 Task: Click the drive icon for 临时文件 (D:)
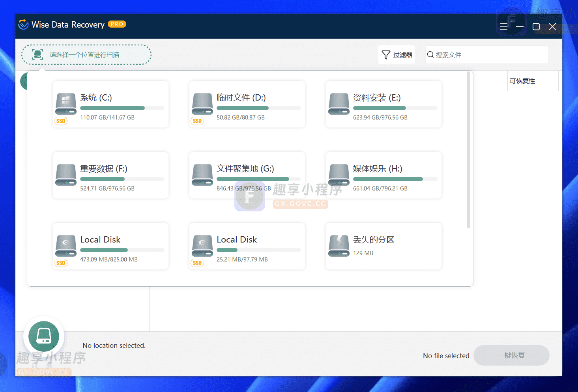pyautogui.click(x=202, y=104)
